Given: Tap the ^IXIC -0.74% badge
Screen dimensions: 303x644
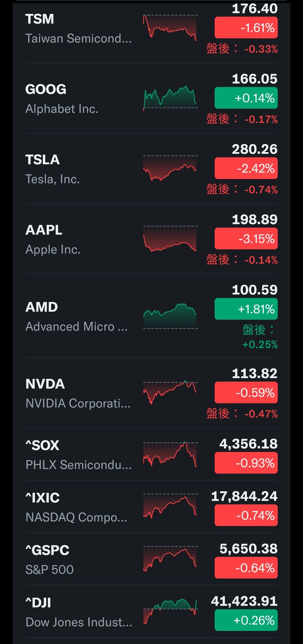Looking at the screenshot, I should point(246,516).
